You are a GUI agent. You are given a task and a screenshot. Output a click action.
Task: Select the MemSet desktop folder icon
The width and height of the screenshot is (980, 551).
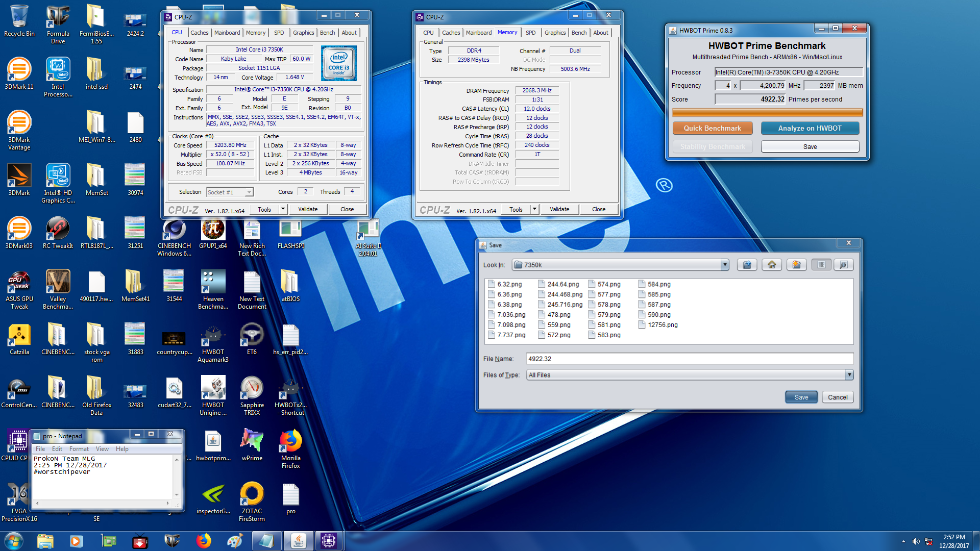pos(97,180)
